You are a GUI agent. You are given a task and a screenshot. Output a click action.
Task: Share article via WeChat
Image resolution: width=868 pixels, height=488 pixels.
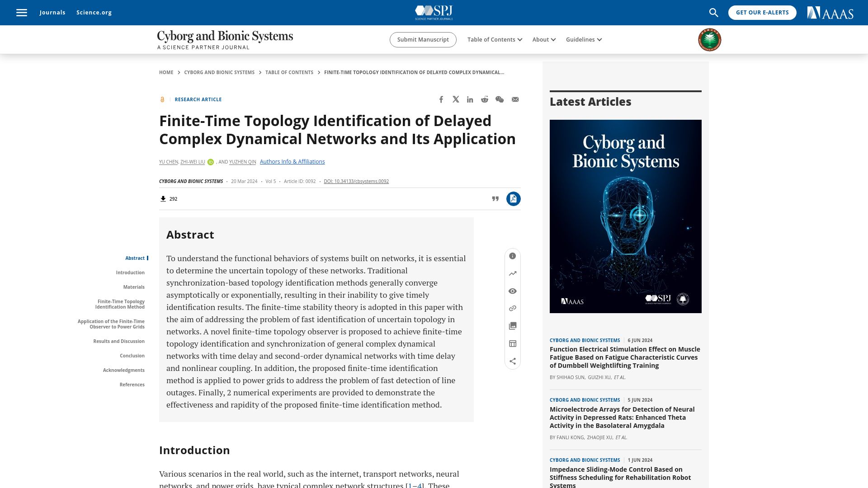click(x=500, y=99)
